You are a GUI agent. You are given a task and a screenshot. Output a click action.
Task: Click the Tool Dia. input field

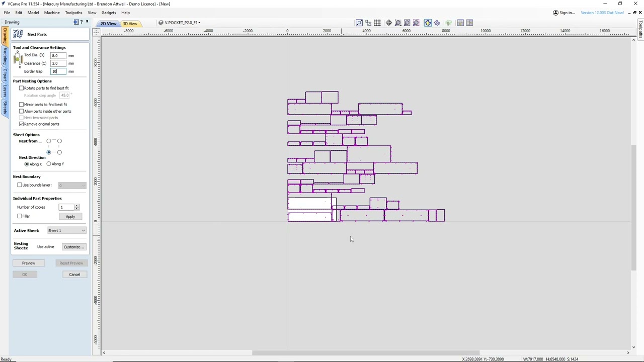click(x=58, y=55)
